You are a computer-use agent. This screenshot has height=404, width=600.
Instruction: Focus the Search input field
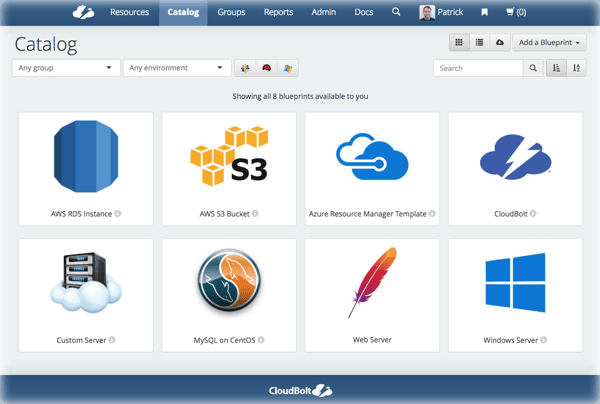478,68
